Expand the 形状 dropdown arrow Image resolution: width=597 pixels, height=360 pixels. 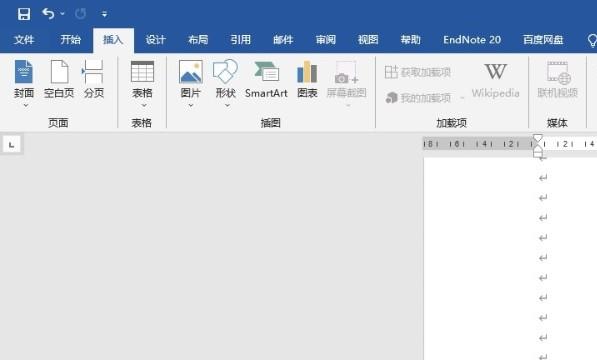coord(227,105)
